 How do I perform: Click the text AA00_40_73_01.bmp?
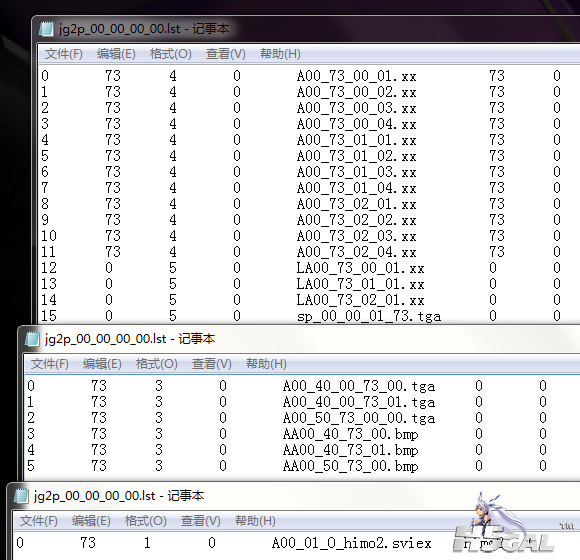[x=350, y=450]
